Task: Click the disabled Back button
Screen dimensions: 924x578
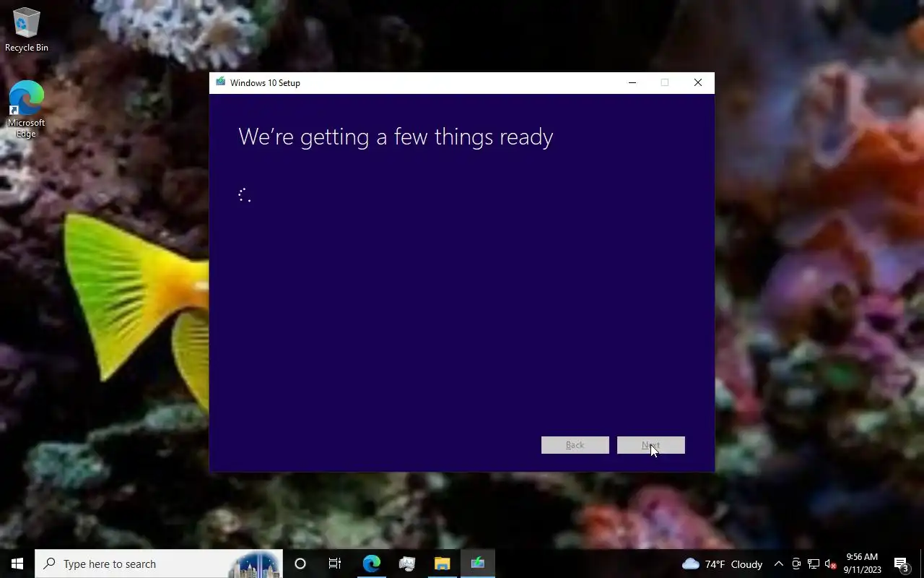Action: [x=575, y=445]
